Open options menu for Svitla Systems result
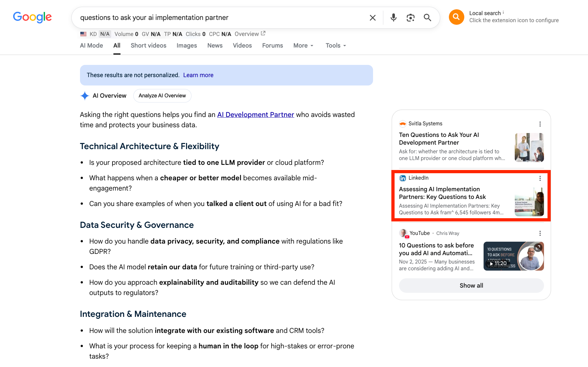The image size is (588, 367). 540,124
